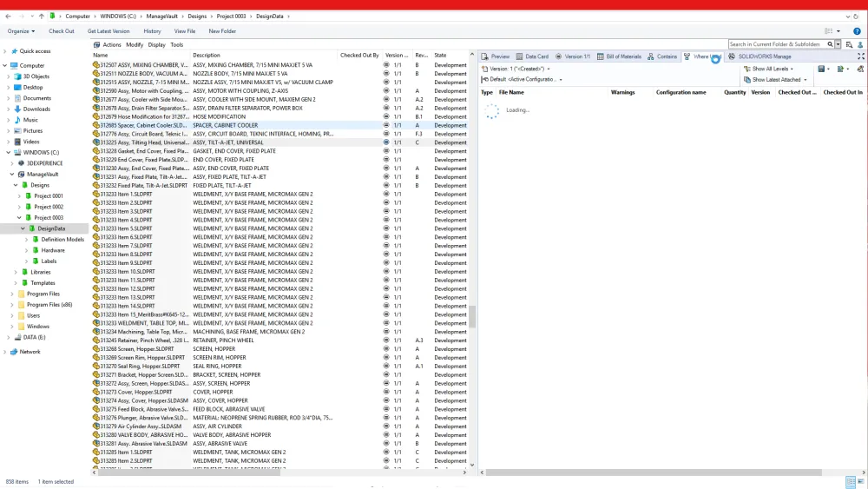This screenshot has width=868, height=489.
Task: Switch to the Contains tab
Action: point(662,56)
